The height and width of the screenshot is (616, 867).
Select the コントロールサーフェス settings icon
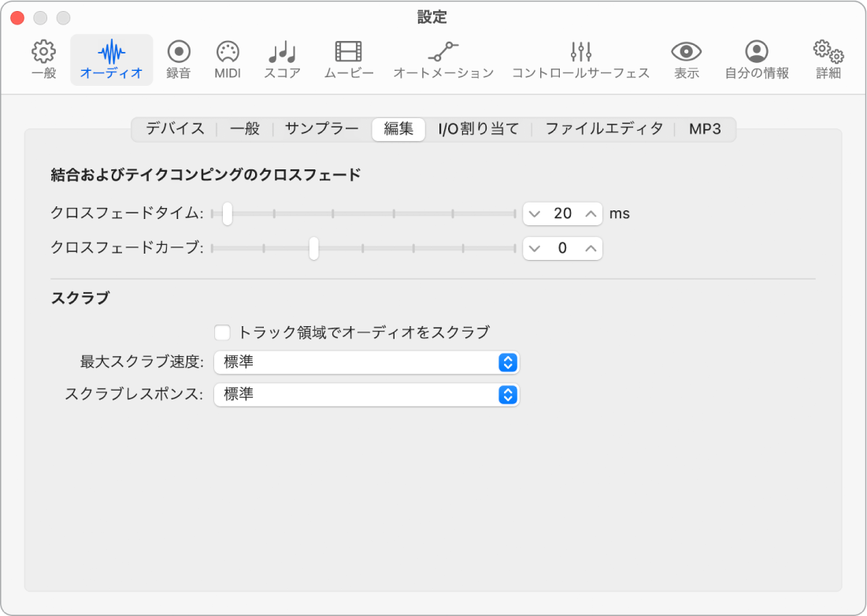[x=582, y=59]
